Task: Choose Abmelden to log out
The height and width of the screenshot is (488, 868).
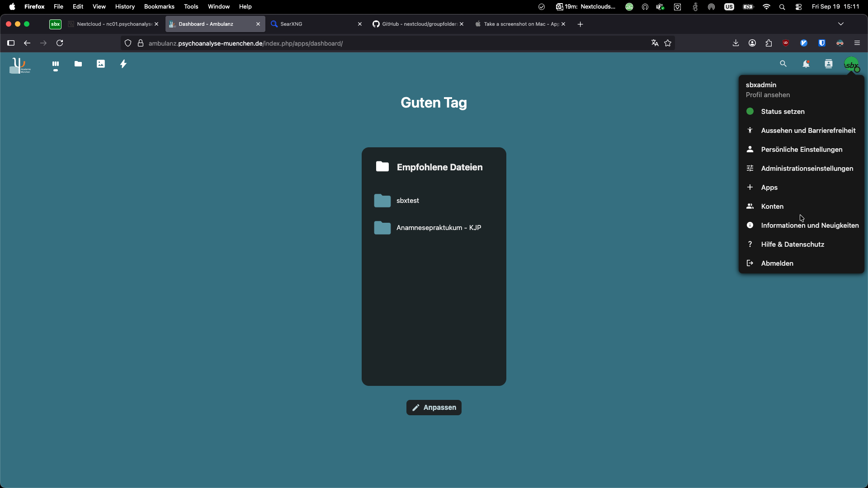Action: [x=777, y=263]
